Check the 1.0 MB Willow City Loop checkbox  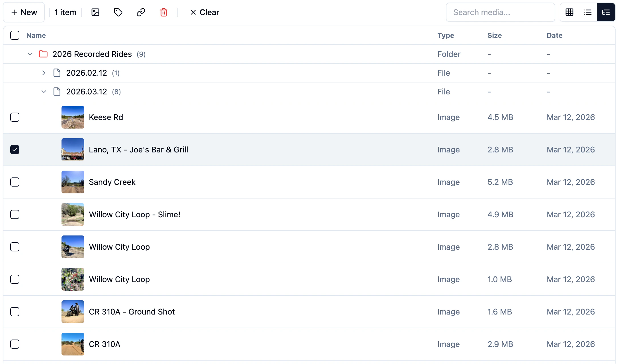coord(15,279)
